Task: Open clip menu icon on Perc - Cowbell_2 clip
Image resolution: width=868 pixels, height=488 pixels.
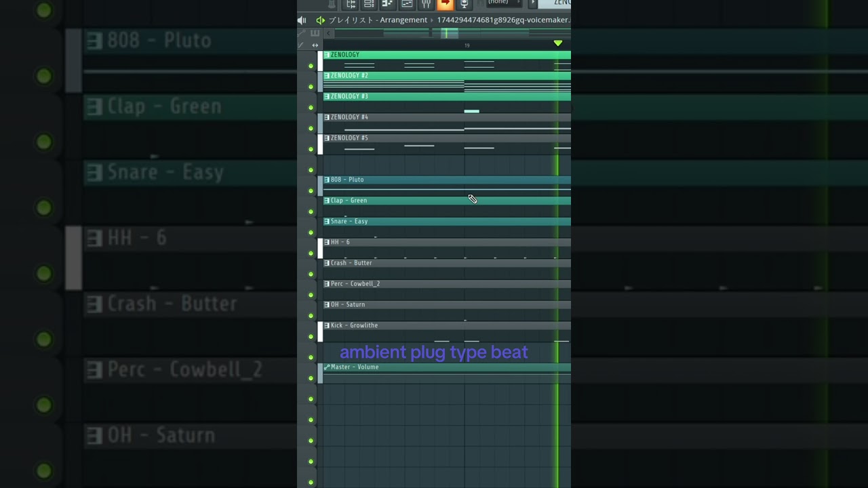Action: click(x=327, y=284)
